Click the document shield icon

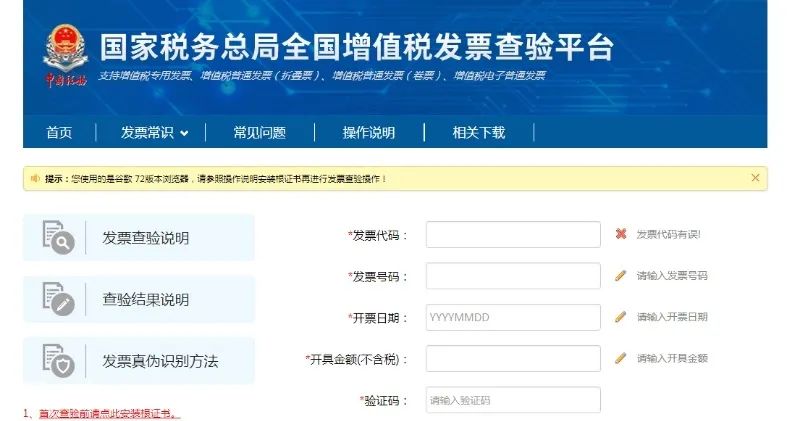[x=59, y=360]
